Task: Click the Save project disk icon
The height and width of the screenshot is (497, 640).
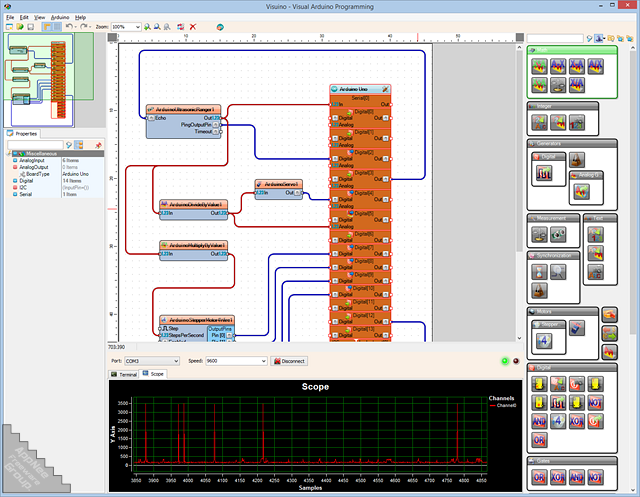Action: 31,27
